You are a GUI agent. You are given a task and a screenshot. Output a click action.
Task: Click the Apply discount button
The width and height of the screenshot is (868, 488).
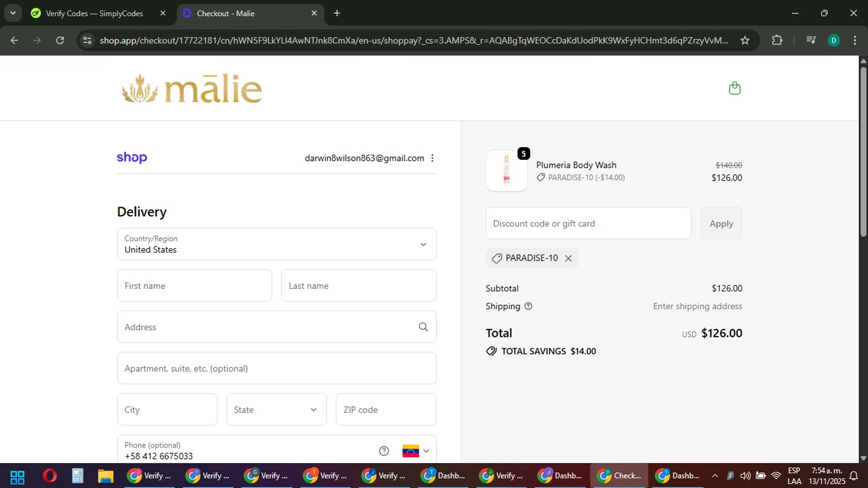[x=721, y=223]
